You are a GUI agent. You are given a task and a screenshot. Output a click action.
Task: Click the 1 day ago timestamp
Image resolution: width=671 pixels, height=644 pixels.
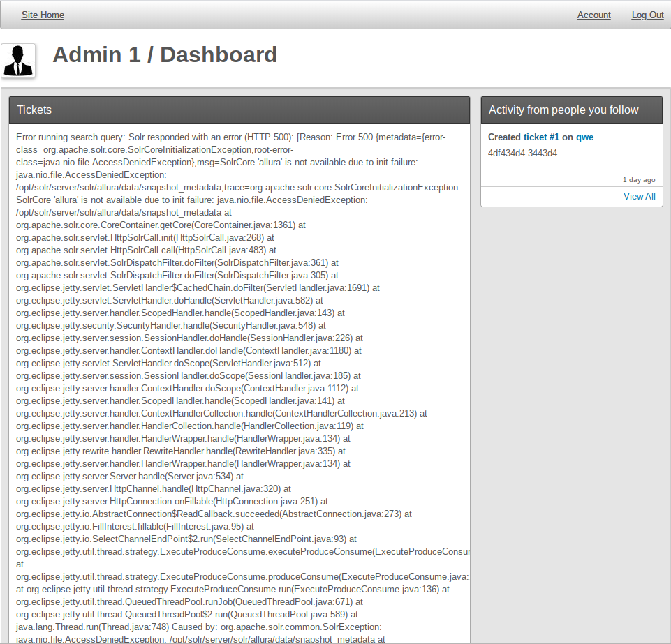(638, 180)
